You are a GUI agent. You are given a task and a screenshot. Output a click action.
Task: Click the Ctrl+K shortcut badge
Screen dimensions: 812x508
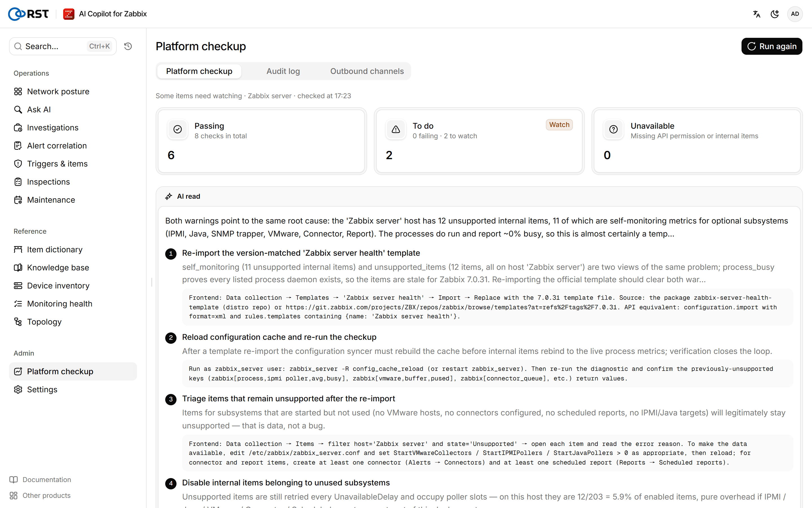pyautogui.click(x=99, y=46)
